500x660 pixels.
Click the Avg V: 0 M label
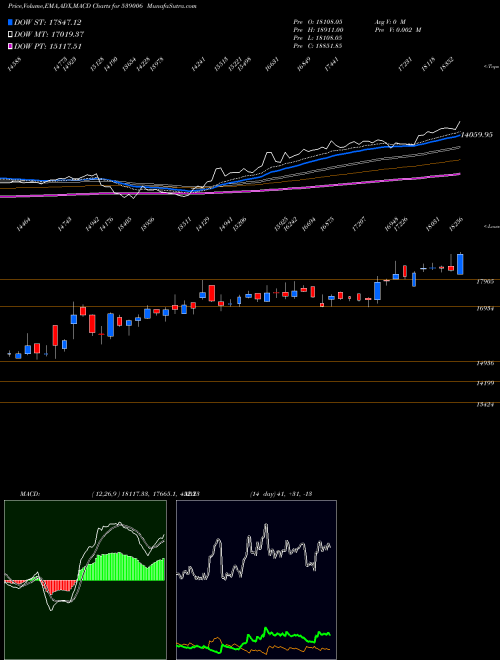tap(390, 21)
